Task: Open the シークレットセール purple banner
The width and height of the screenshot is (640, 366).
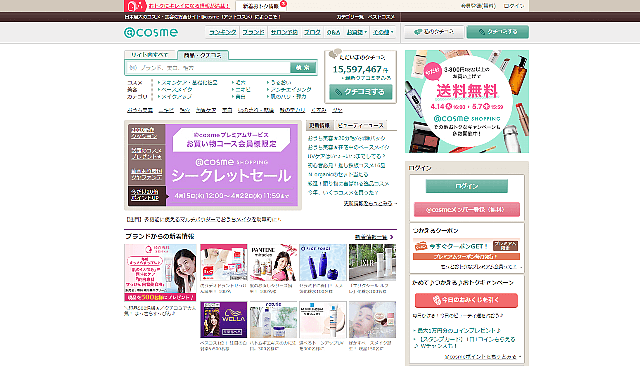Action: pyautogui.click(x=231, y=165)
